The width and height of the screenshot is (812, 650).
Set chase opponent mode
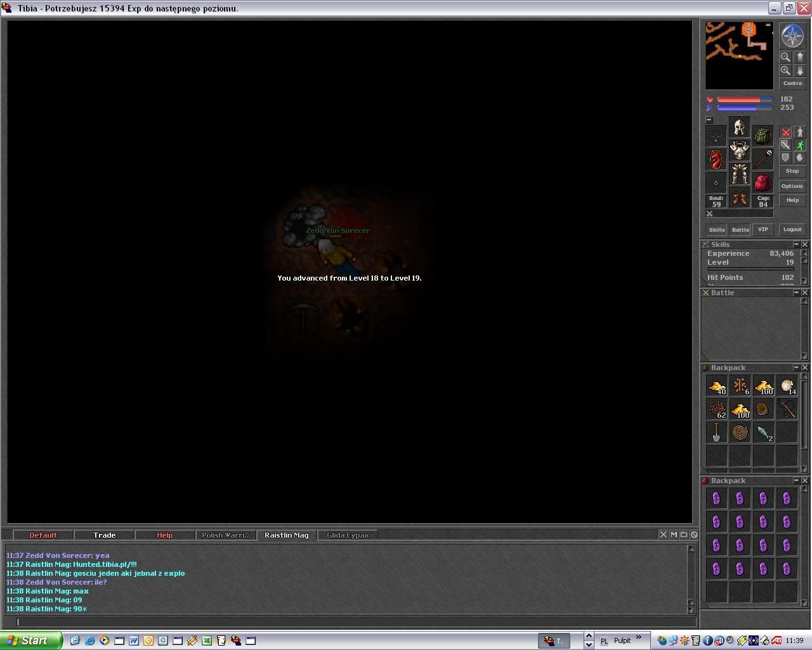800,145
